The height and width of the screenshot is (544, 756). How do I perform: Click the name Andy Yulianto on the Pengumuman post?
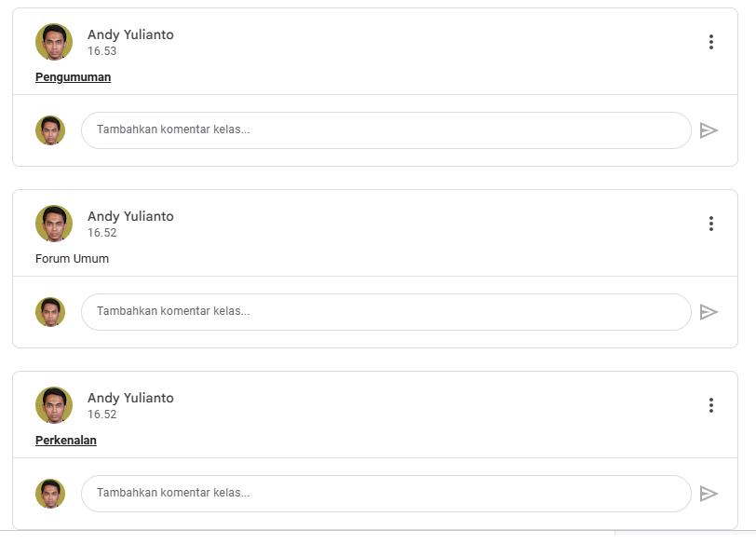click(130, 34)
